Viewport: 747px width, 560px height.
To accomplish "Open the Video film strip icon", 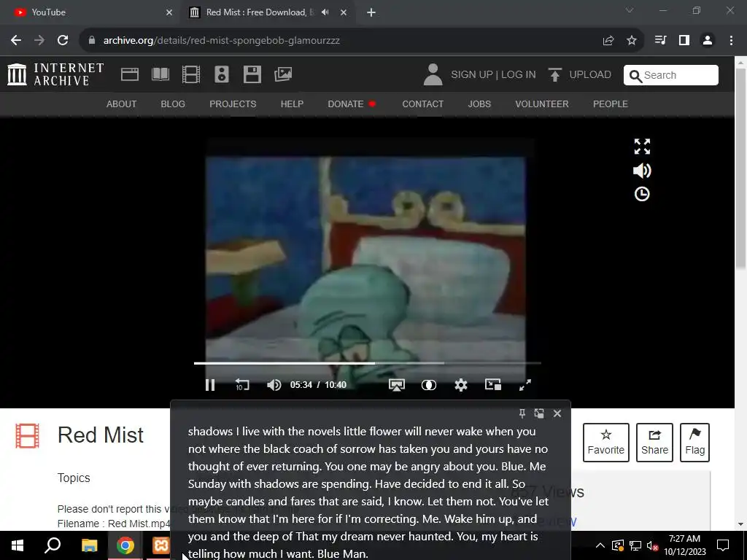I will pos(191,74).
